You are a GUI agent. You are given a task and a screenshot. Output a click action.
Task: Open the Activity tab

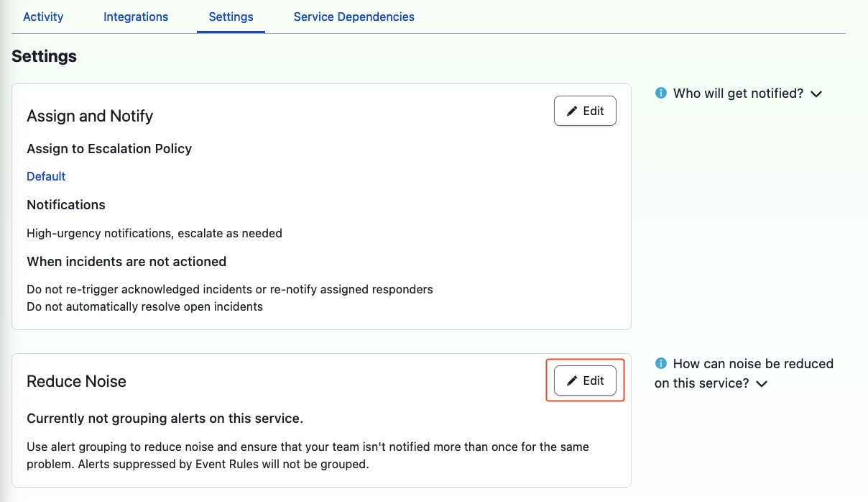pos(43,17)
